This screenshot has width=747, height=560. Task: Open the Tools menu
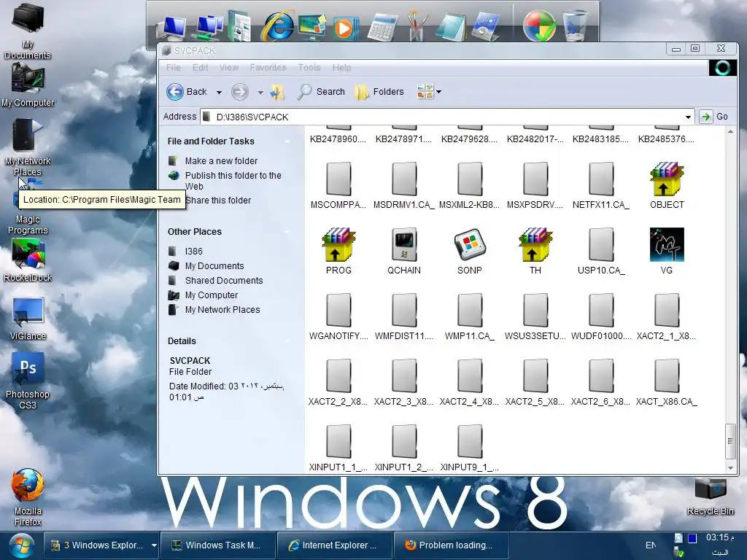coord(309,68)
